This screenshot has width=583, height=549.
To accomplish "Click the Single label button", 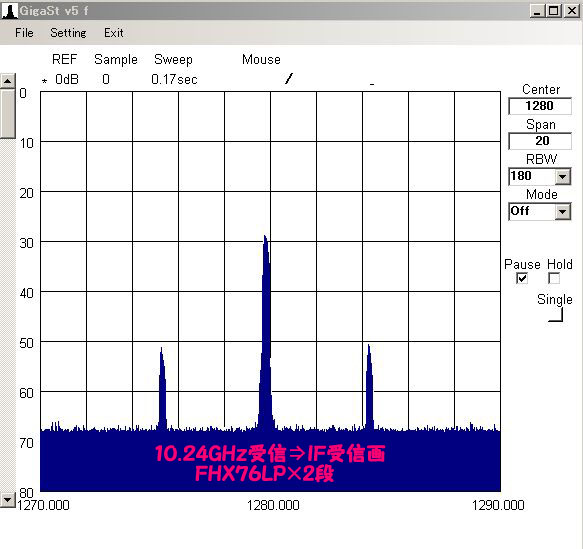I will pos(554,299).
